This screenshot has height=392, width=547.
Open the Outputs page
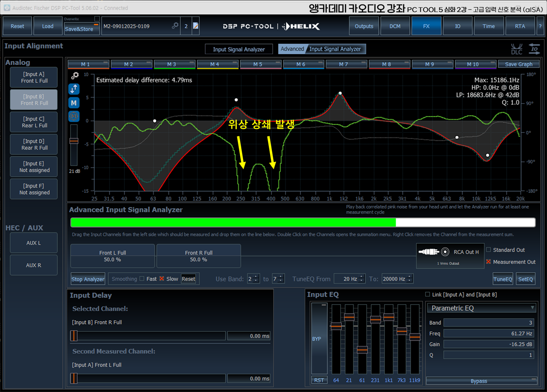pyautogui.click(x=364, y=26)
